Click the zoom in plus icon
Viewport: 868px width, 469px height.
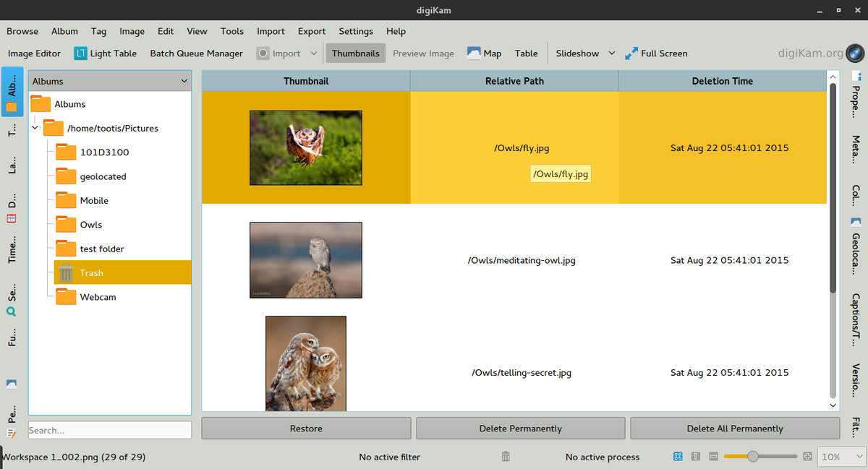807,457
